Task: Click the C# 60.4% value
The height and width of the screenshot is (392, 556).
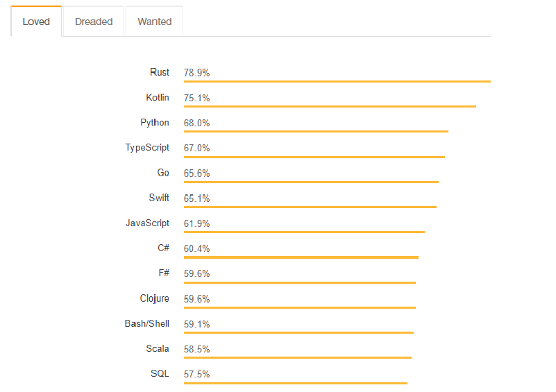Action: pos(197,249)
